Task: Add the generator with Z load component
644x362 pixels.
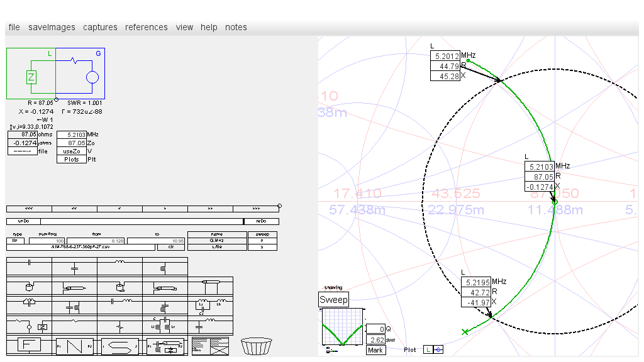Action: pos(29,325)
